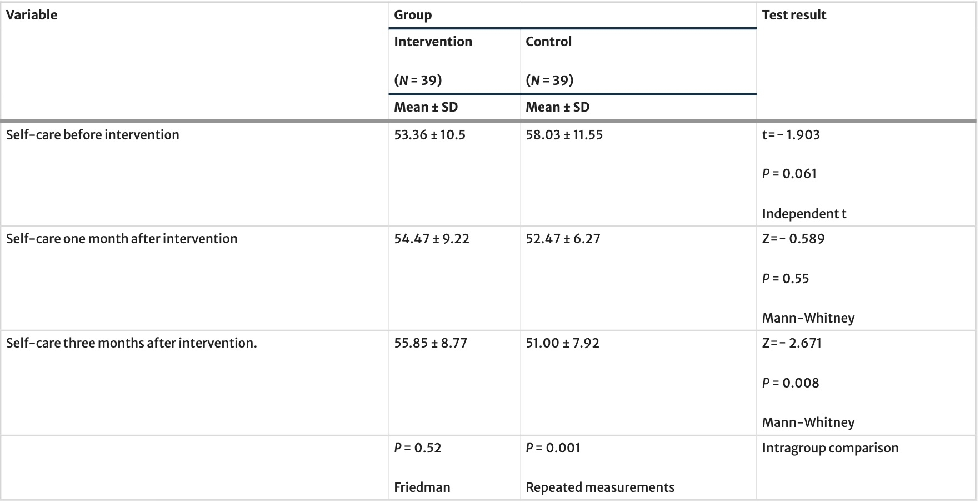Click the "Group" column header
The height and width of the screenshot is (503, 980).
[x=413, y=15]
